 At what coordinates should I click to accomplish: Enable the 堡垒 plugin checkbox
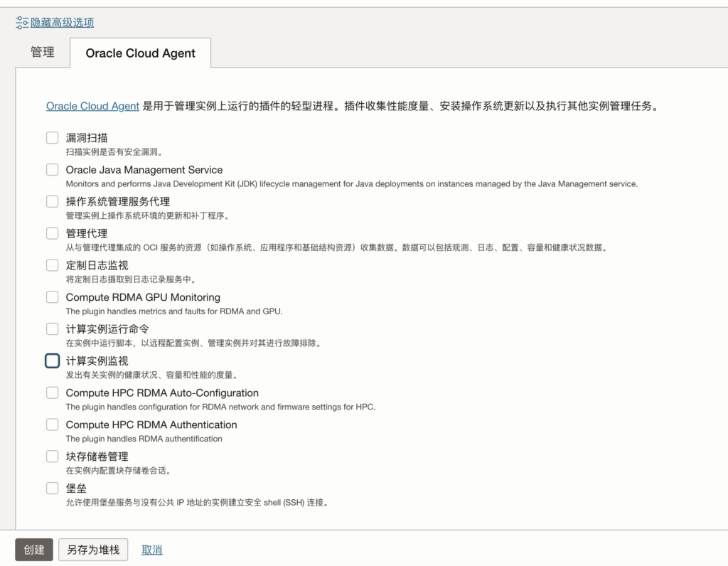53,488
